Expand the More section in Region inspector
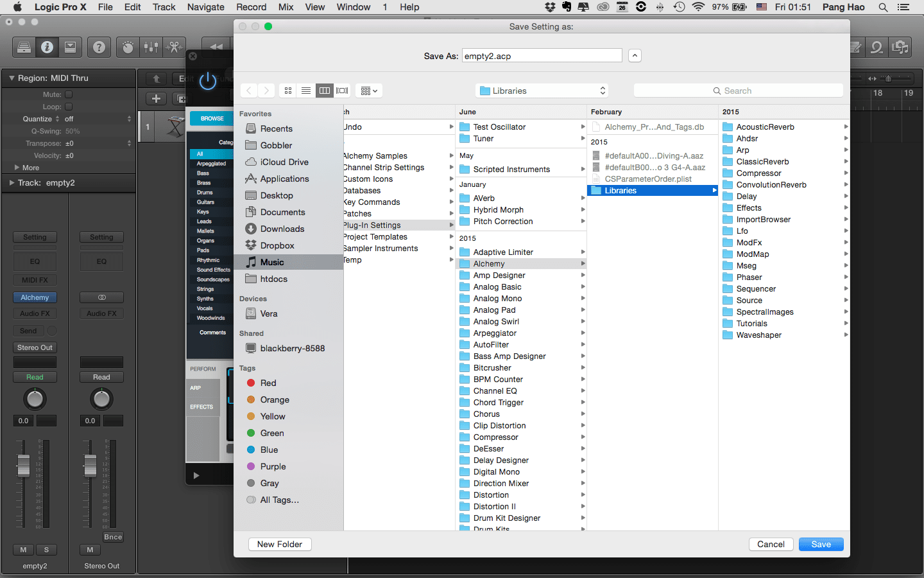Viewport: 924px width, 578px height. coord(17,168)
